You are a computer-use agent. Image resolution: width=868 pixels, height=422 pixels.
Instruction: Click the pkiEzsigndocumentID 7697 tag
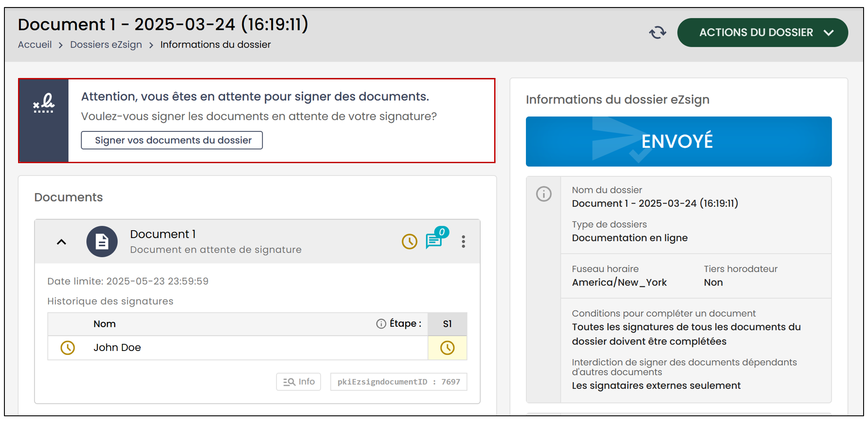399,382
